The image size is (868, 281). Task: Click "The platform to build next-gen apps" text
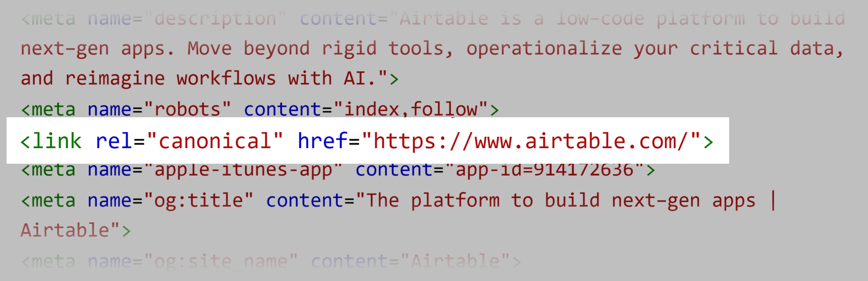(561, 201)
